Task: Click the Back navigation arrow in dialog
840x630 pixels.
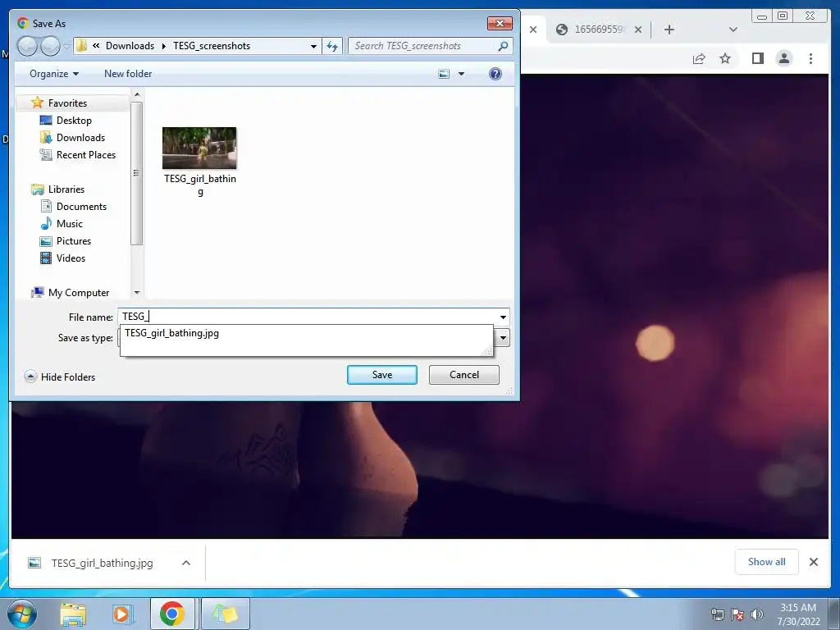Action: pyautogui.click(x=27, y=46)
